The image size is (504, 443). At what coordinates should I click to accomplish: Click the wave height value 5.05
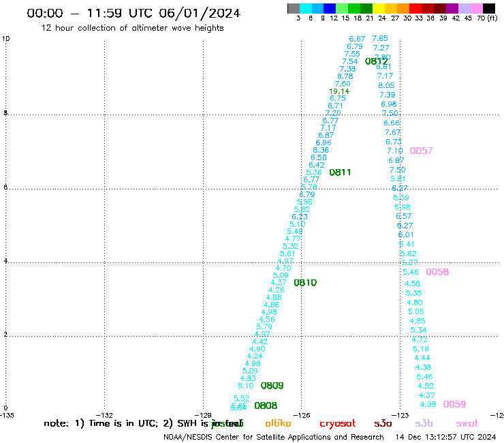[x=416, y=311]
